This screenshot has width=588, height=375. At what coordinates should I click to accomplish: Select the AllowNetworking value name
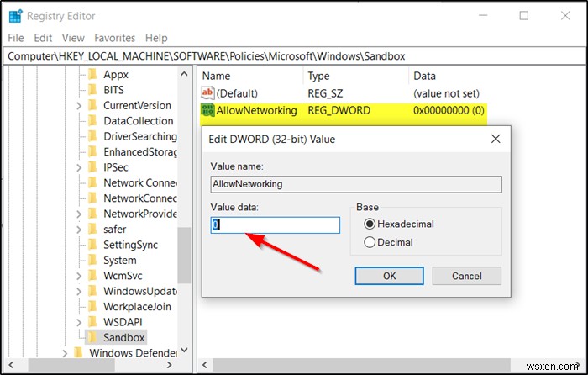pos(256,110)
